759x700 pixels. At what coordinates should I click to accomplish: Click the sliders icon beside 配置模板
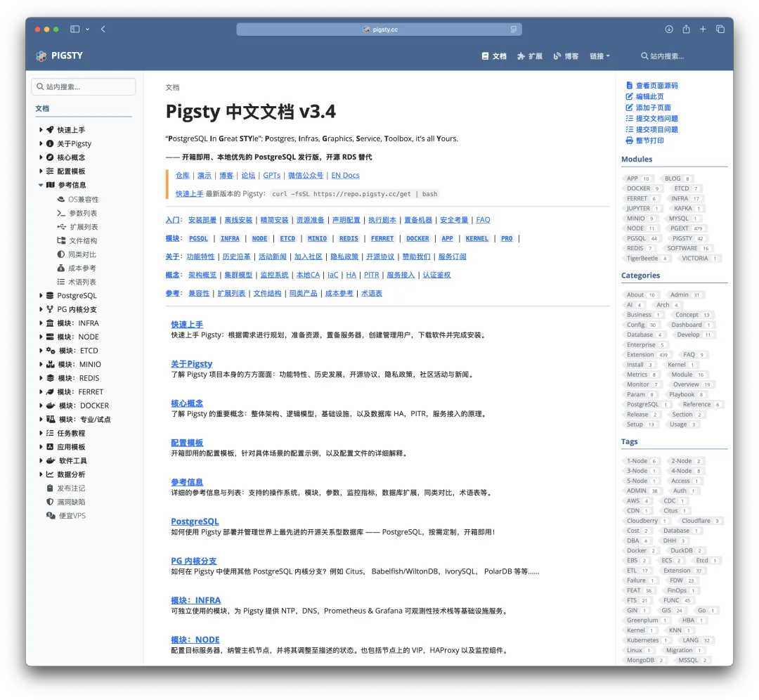tap(50, 171)
